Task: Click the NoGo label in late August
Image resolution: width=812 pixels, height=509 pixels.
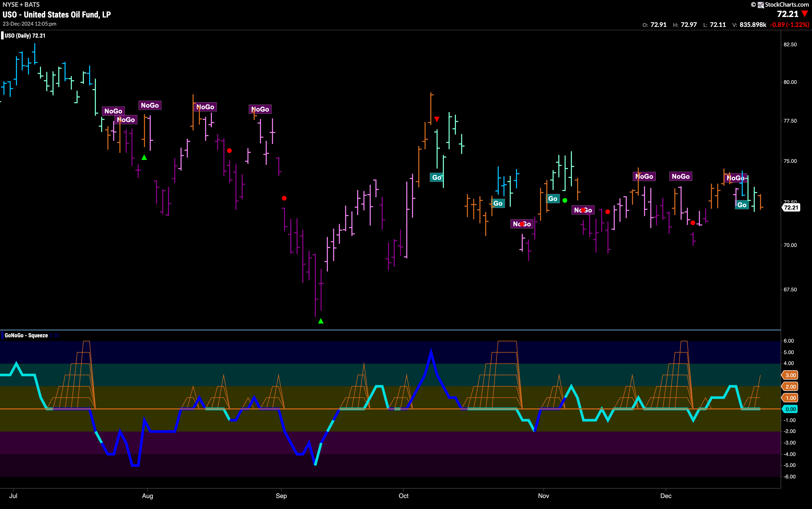Action: point(260,109)
